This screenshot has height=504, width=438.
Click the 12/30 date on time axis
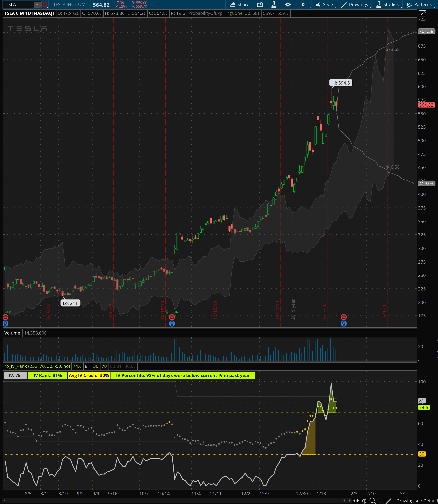pyautogui.click(x=302, y=494)
